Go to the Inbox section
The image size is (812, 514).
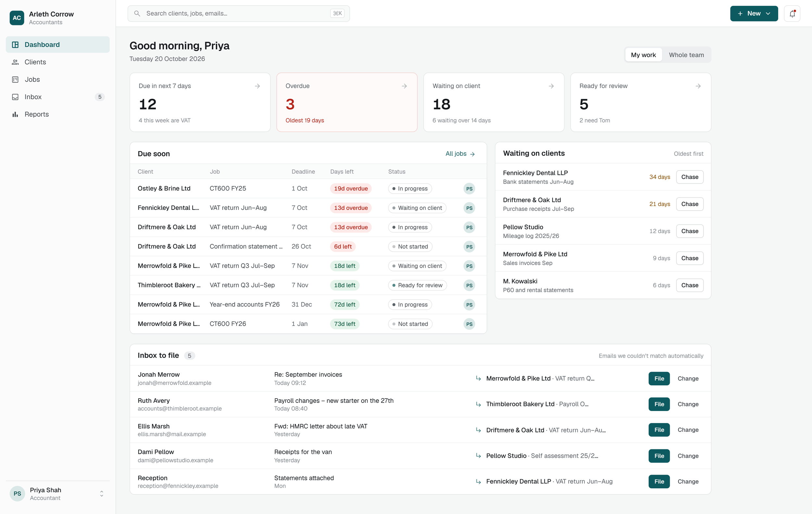point(58,97)
